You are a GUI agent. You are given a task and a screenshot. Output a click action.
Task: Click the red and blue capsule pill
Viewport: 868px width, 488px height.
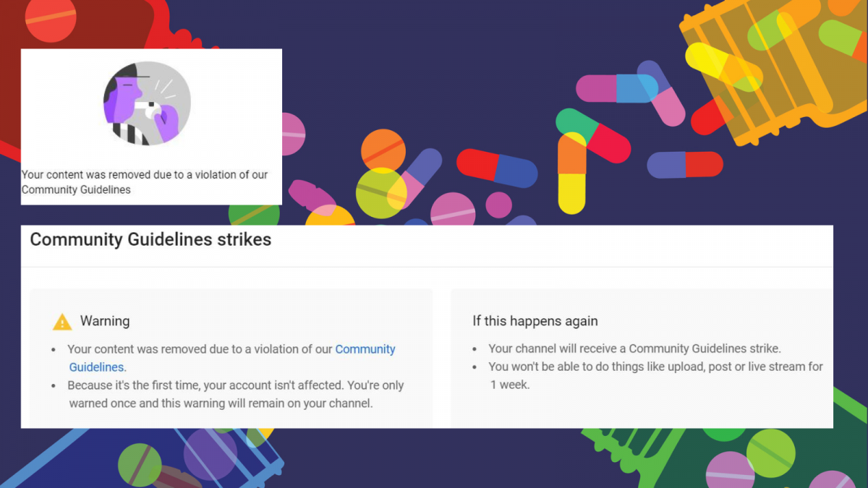(497, 168)
